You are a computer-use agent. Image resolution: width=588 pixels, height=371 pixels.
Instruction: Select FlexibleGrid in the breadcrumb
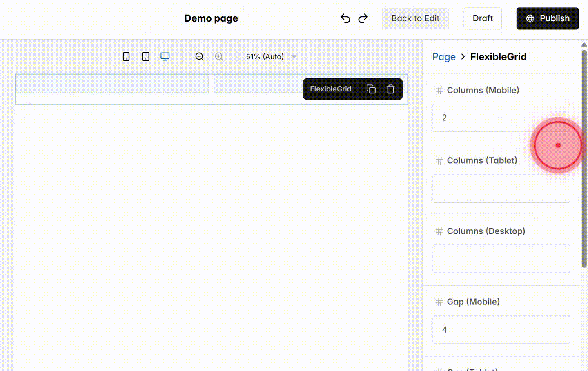tap(498, 57)
